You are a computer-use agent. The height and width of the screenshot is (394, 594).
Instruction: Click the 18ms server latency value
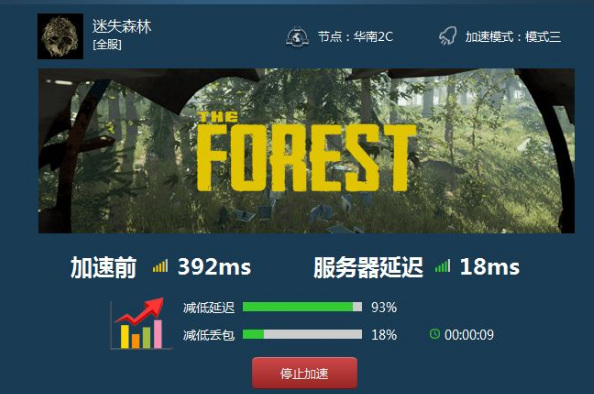tap(489, 267)
